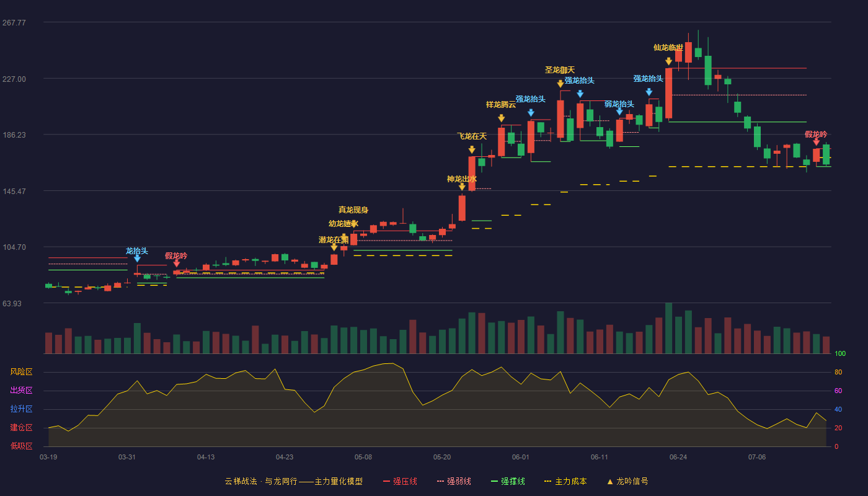Click the yellow arrow under 圣龙御天
Viewport: 868px width, 496px height.
click(x=560, y=84)
